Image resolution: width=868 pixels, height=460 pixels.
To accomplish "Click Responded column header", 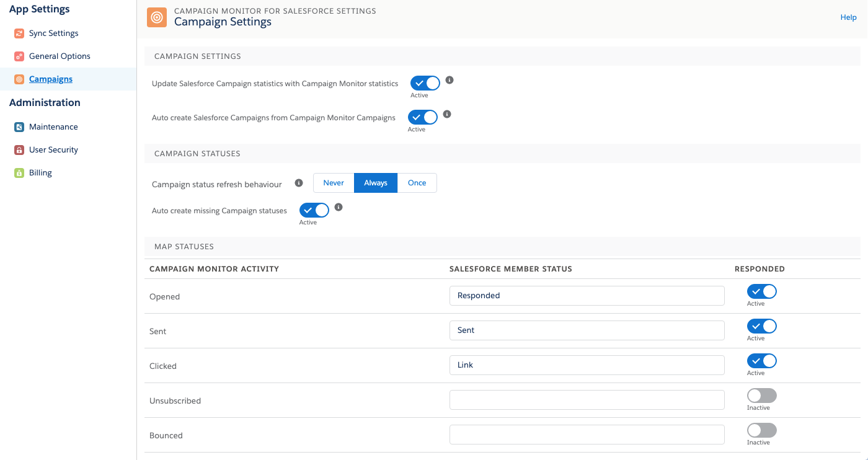I will [759, 269].
